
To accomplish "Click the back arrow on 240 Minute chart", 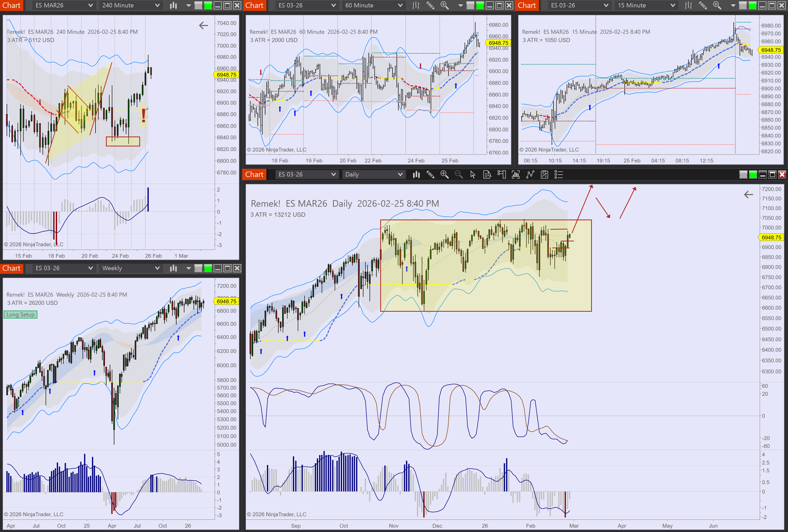I will point(203,26).
